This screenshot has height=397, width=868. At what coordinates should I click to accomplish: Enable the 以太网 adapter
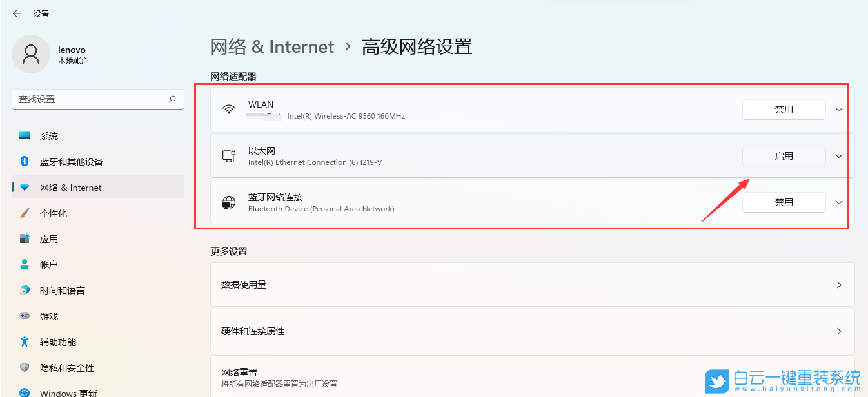point(784,155)
